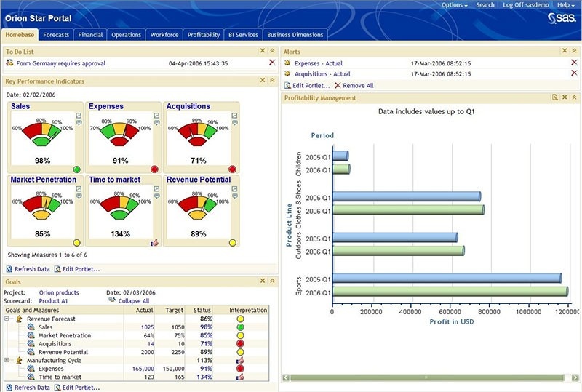582x392 pixels.
Task: Collapse the Goals portlet
Action: pos(272,281)
